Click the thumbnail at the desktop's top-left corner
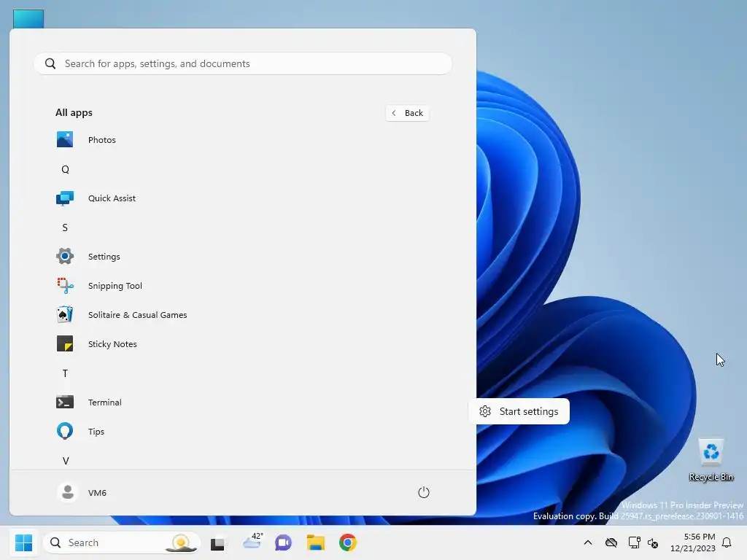 (28, 19)
